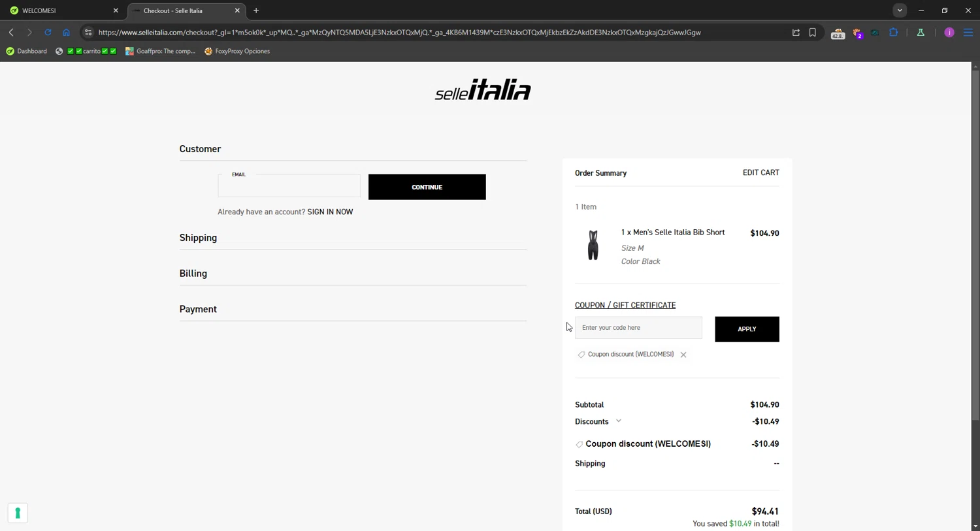The width and height of the screenshot is (980, 531).
Task: Go back to the previous page
Action: [11, 32]
